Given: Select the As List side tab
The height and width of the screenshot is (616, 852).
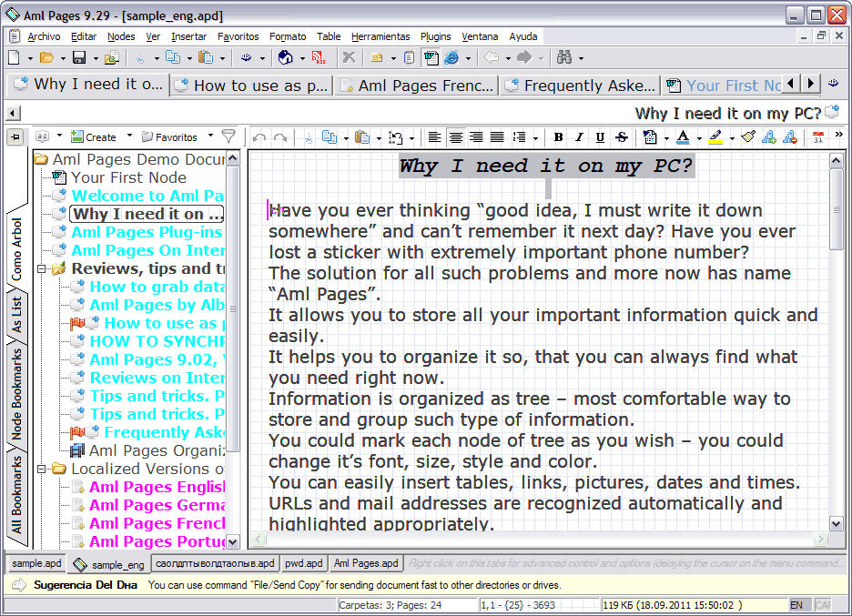Looking at the screenshot, I should point(17,315).
